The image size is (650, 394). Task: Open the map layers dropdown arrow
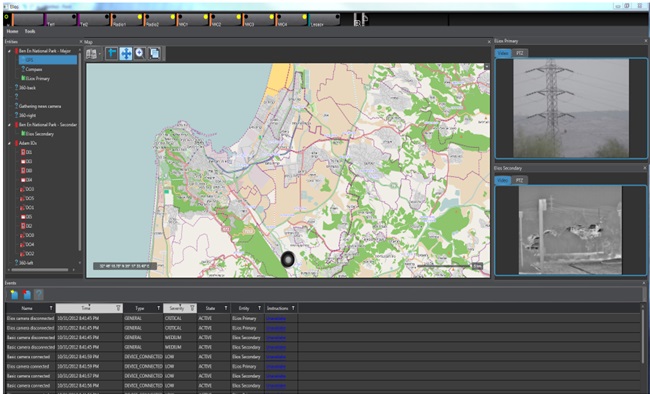[99, 54]
